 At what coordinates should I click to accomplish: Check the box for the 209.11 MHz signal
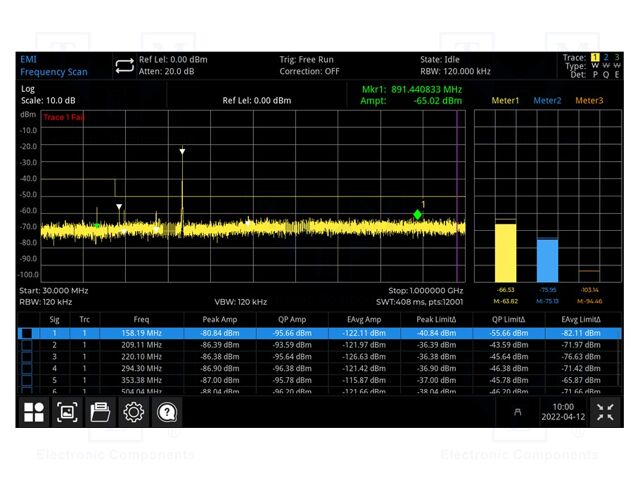tap(27, 345)
